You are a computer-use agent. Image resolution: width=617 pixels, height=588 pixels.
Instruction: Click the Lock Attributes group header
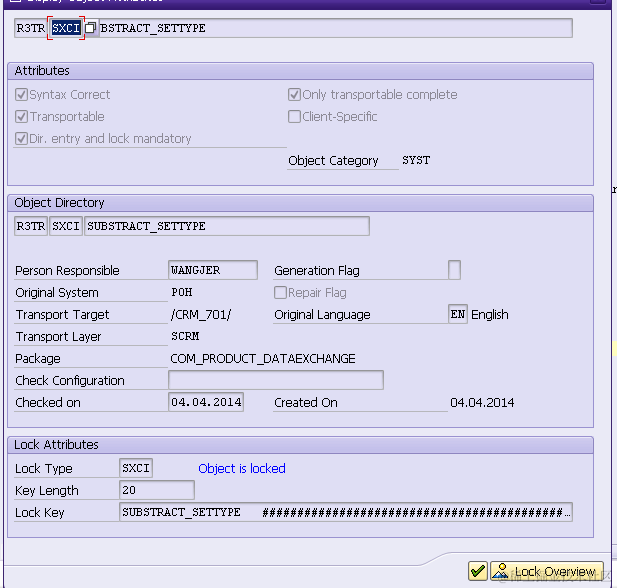click(x=300, y=445)
